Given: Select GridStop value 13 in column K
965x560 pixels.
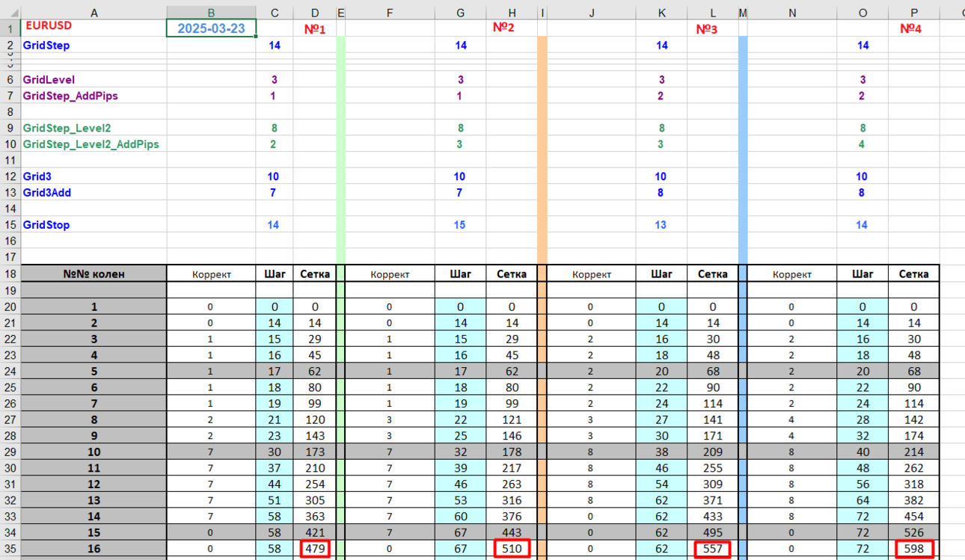Looking at the screenshot, I should point(661,224).
